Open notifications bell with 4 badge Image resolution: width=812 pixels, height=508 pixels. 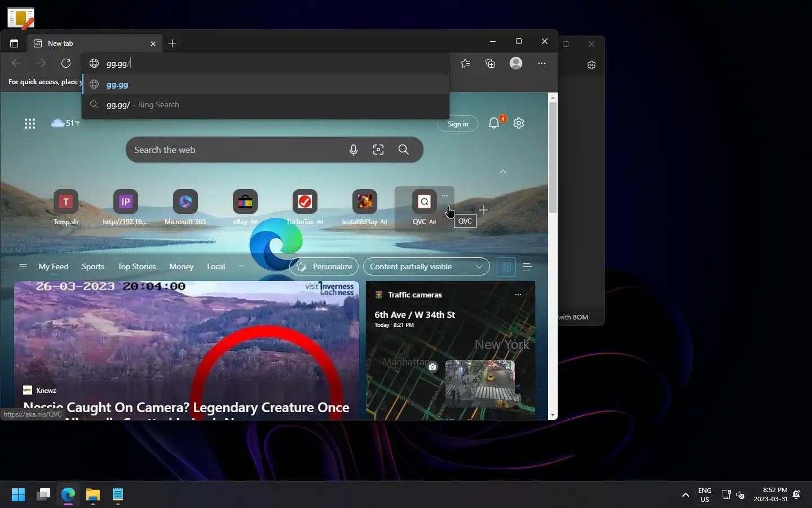click(495, 122)
